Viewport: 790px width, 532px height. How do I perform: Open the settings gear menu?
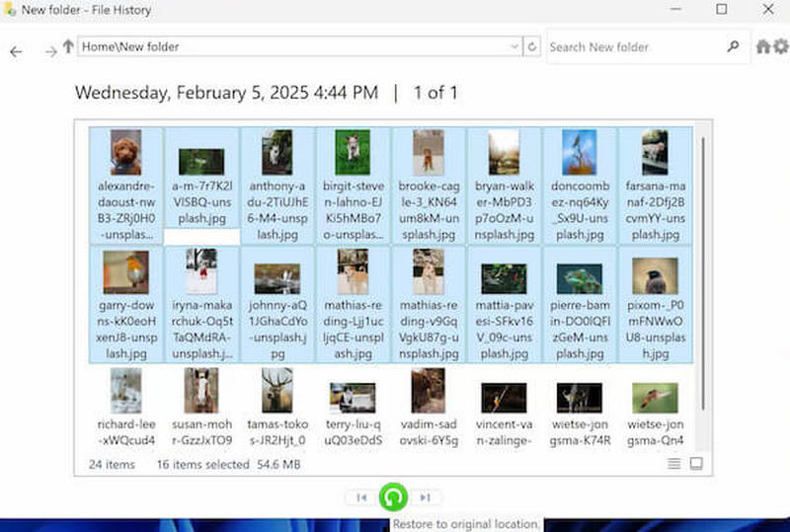[x=781, y=46]
